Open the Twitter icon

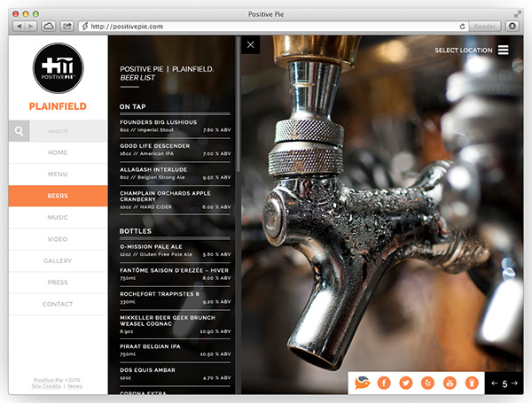(x=406, y=383)
